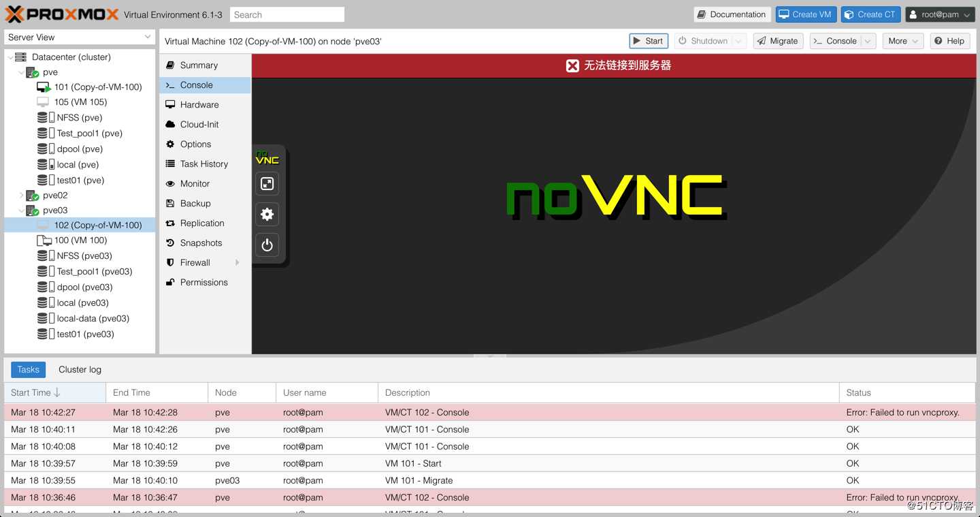Click the 100 (VM 100) template icon
The height and width of the screenshot is (517, 980).
[44, 240]
